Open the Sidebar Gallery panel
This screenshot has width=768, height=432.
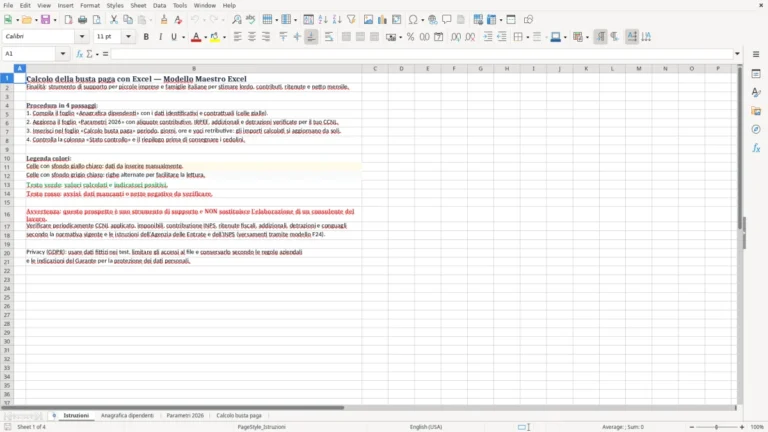[x=756, y=111]
